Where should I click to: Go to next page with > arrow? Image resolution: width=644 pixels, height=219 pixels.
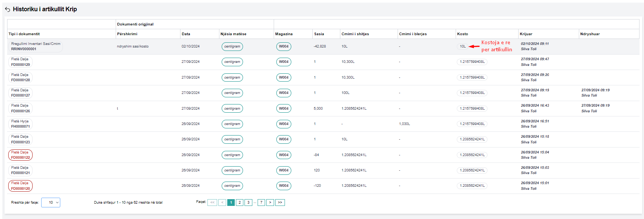tap(270, 203)
